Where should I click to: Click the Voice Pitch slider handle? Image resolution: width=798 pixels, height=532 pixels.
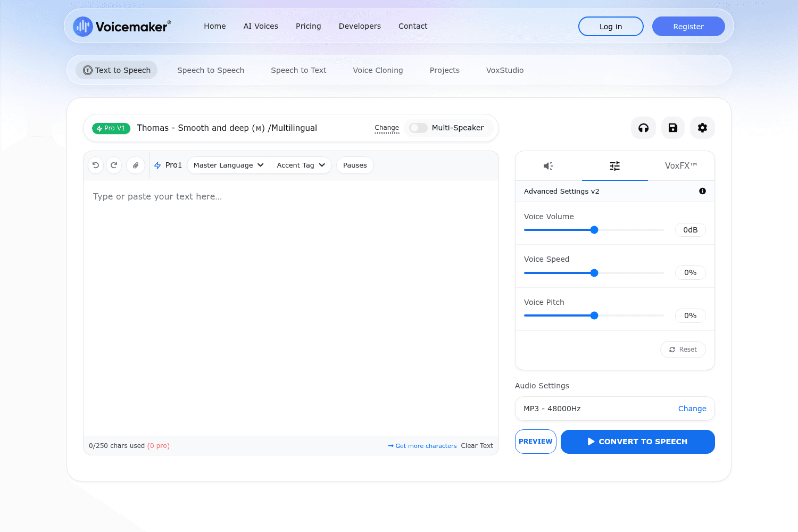pyautogui.click(x=594, y=315)
